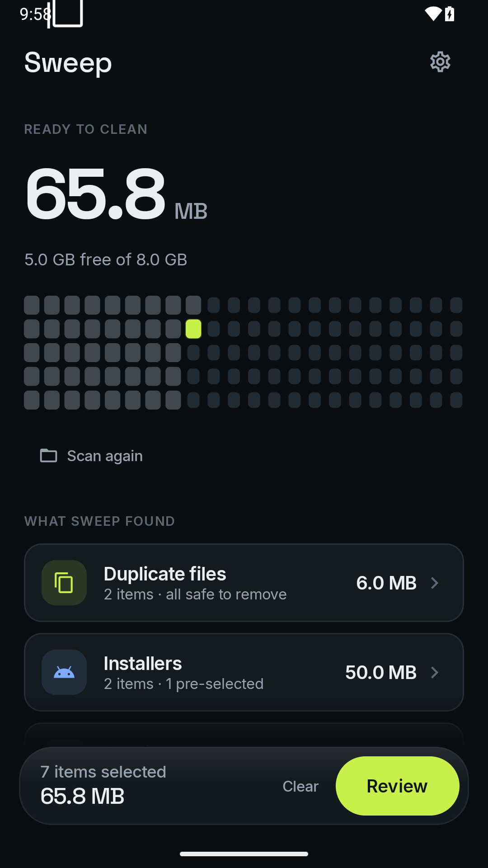
Task: Open the Installers 50.0 MB card
Action: click(244, 672)
